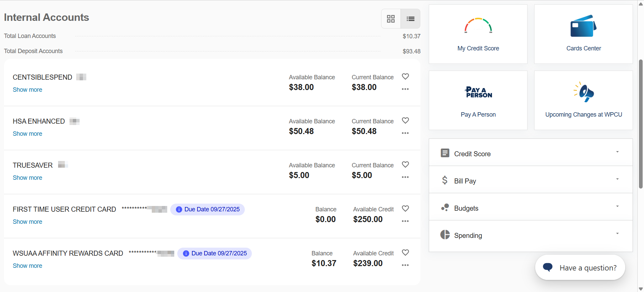Click the scrollbar down arrow
The width and height of the screenshot is (644, 292).
pos(641,289)
